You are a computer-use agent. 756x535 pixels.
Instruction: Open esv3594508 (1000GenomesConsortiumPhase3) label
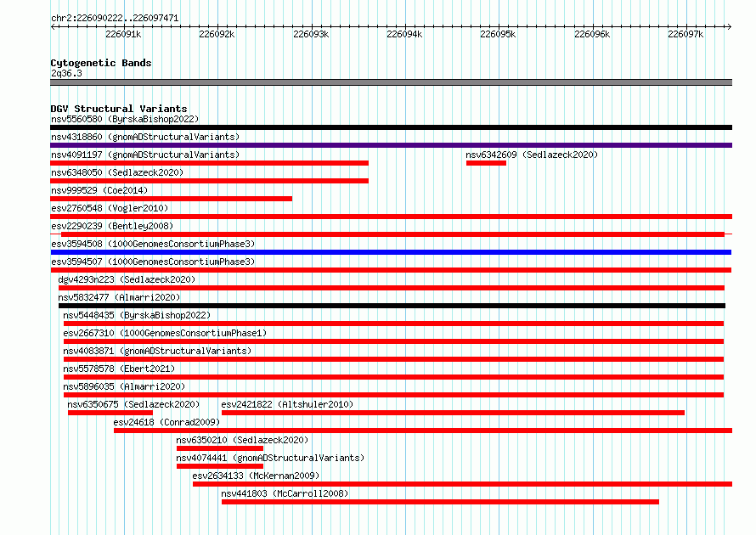tap(153, 244)
